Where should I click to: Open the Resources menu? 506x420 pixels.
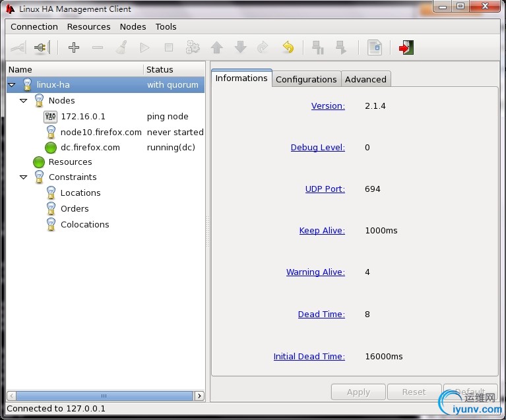pyautogui.click(x=89, y=27)
